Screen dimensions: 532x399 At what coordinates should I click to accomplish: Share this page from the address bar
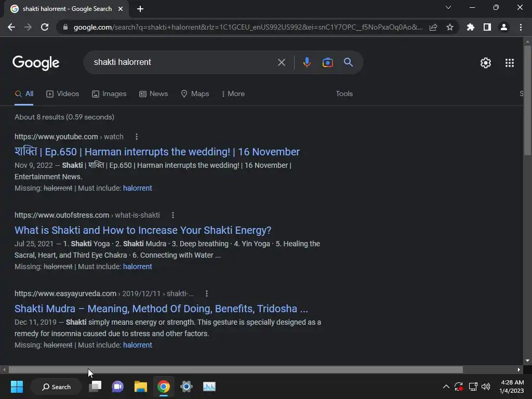[433, 27]
